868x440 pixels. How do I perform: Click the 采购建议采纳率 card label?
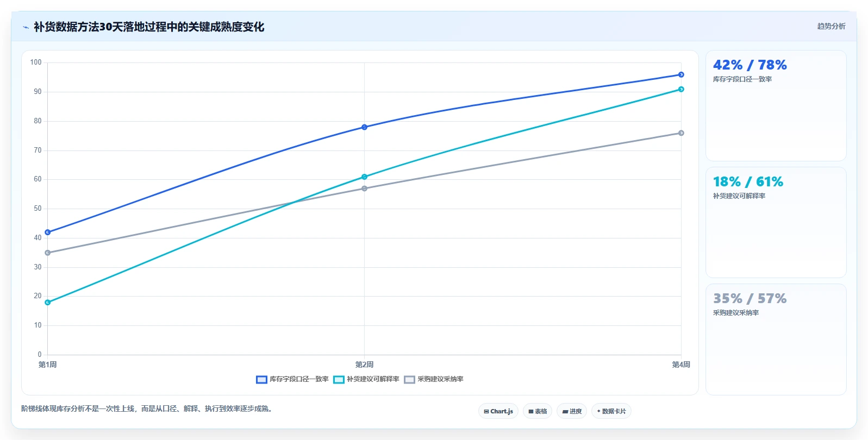736,313
